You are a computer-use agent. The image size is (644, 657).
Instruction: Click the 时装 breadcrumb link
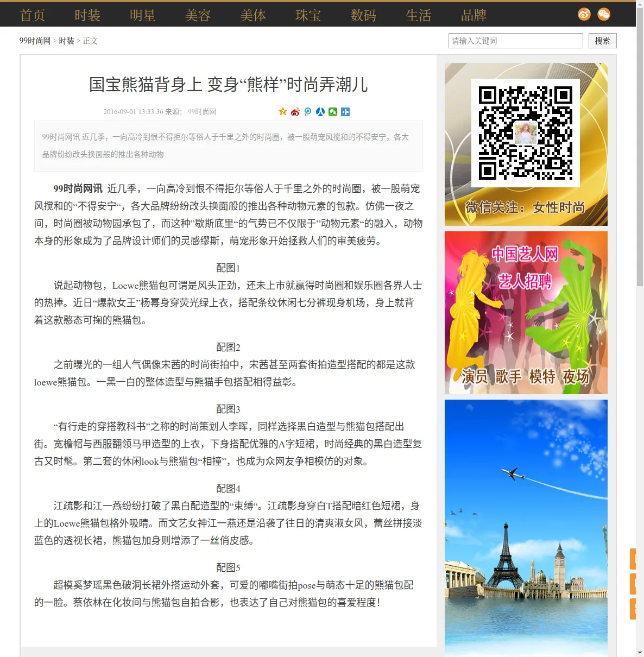[66, 41]
